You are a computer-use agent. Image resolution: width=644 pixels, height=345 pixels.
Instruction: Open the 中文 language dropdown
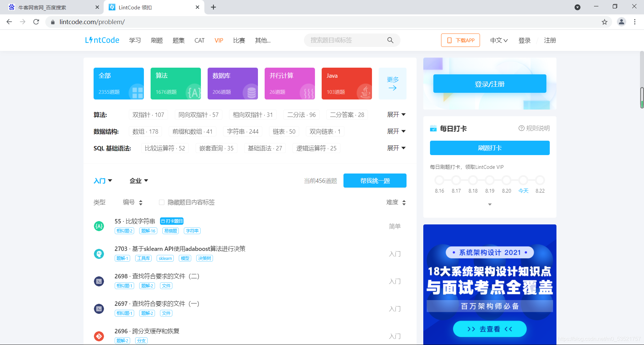pos(499,40)
